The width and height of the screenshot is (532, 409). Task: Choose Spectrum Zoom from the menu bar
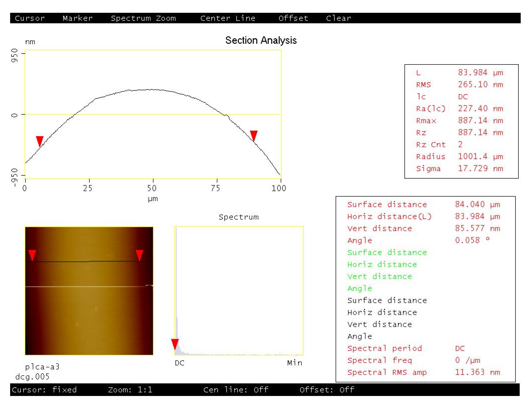143,18
